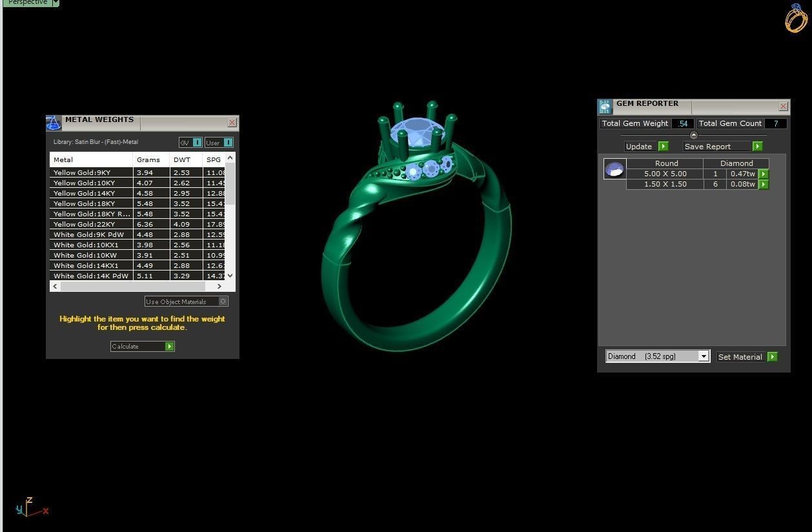Click the Update button
The height and width of the screenshot is (532, 812).
click(646, 147)
